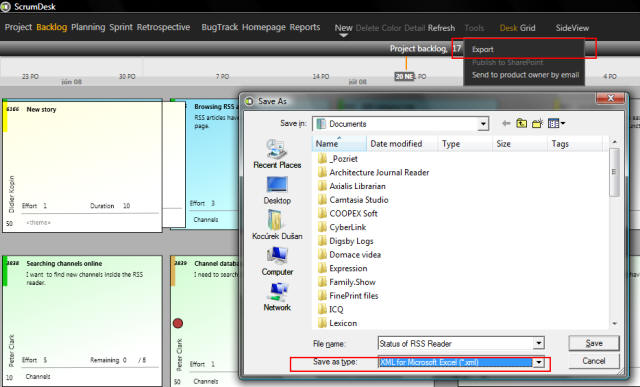This screenshot has height=387, width=640.
Task: Click the Create New Folder icon
Action: point(538,123)
